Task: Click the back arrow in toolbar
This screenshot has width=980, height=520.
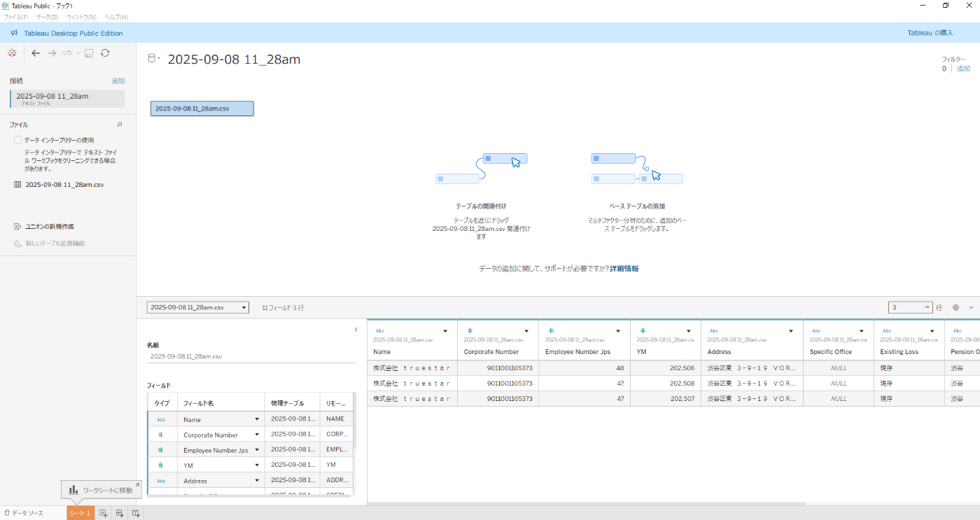Action: coord(36,53)
